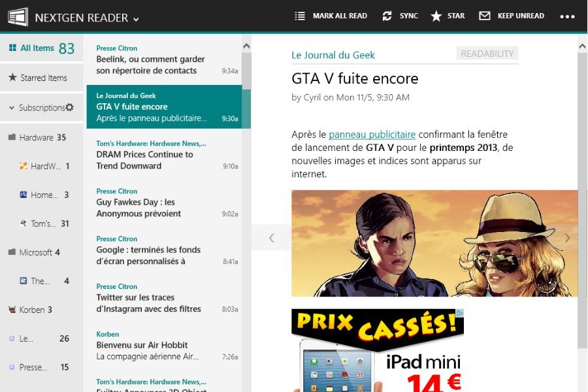The height and width of the screenshot is (392, 588).
Task: Expand the Hardware folder
Action: pos(12,138)
